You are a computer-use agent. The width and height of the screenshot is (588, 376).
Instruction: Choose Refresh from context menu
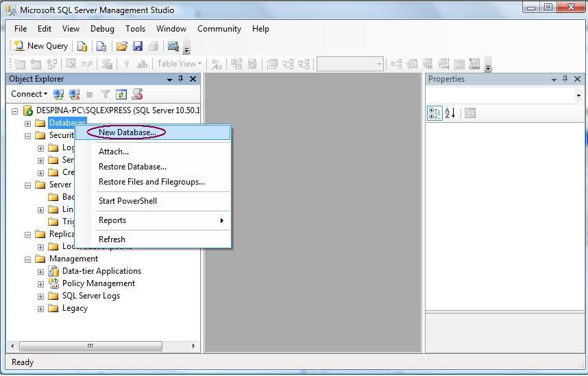(x=154, y=239)
